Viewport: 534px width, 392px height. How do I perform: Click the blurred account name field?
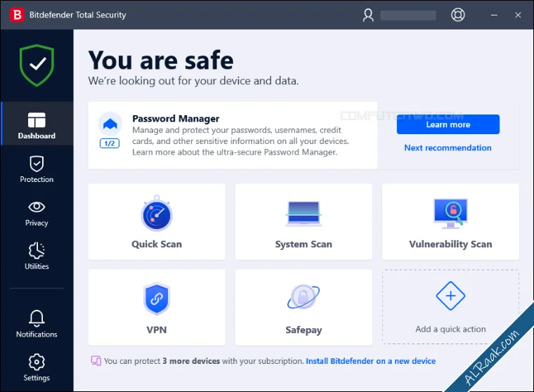click(x=408, y=15)
